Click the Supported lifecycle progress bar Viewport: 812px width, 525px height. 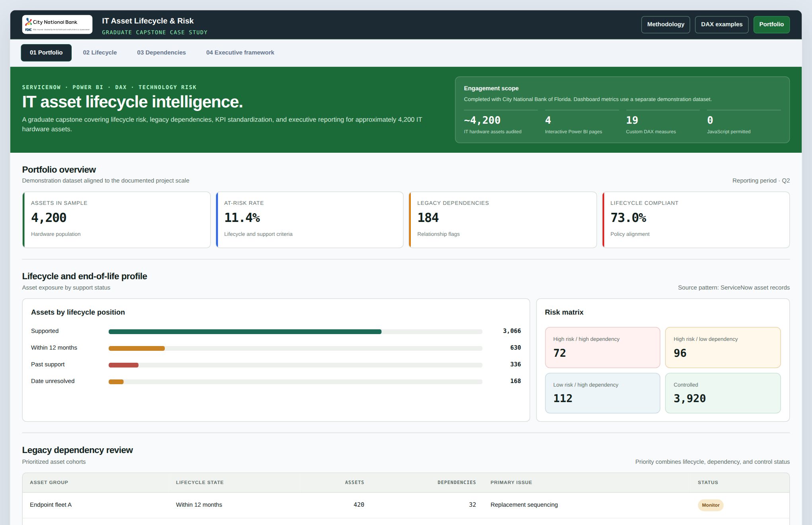coord(295,332)
